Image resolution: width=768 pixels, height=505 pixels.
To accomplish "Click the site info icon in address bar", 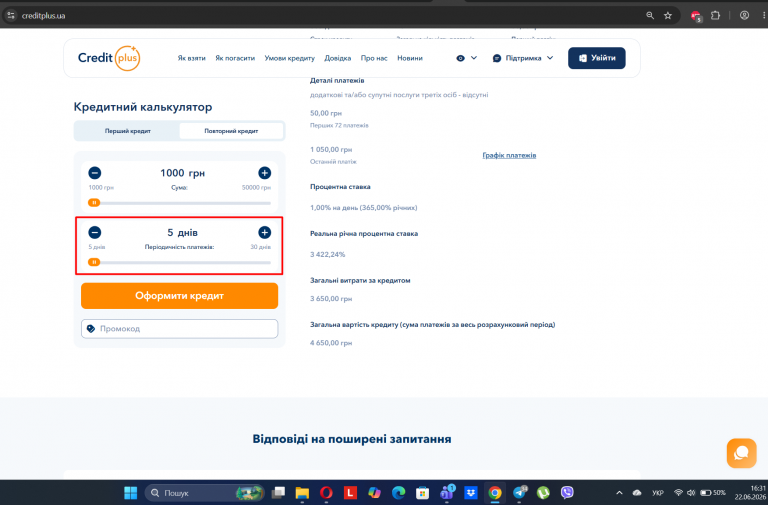I will tap(11, 15).
